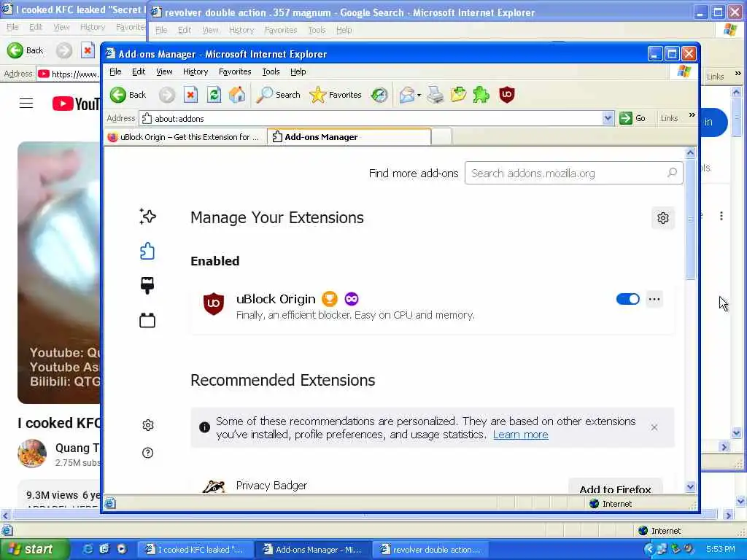
Task: Click Search magnifier toolbar button
Action: click(x=278, y=95)
